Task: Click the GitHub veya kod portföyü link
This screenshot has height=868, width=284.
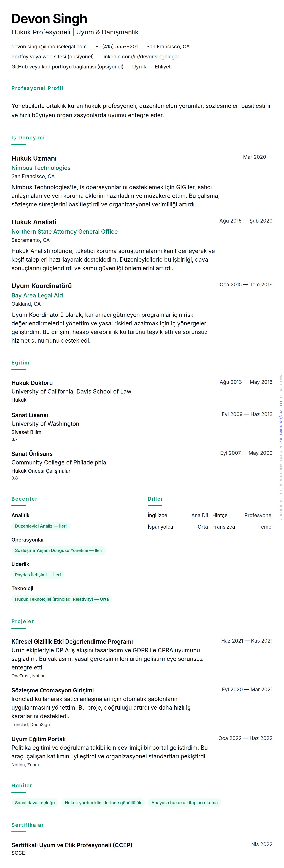Action: point(67,67)
